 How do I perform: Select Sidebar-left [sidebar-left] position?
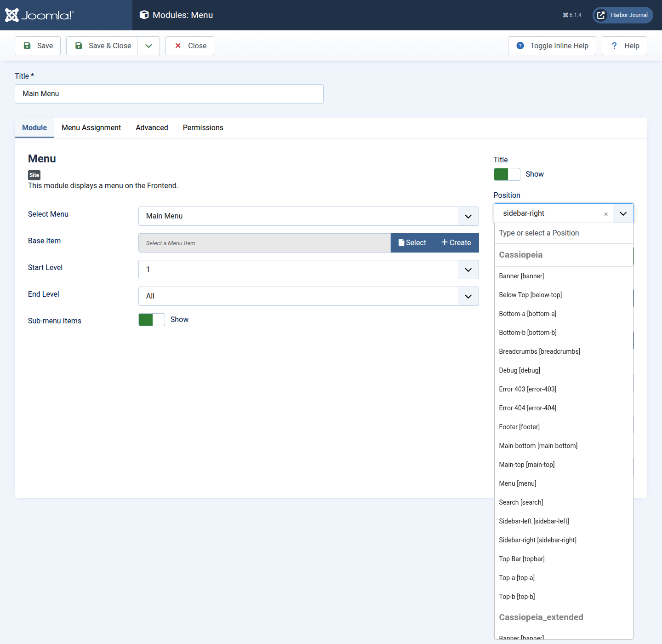564,521
